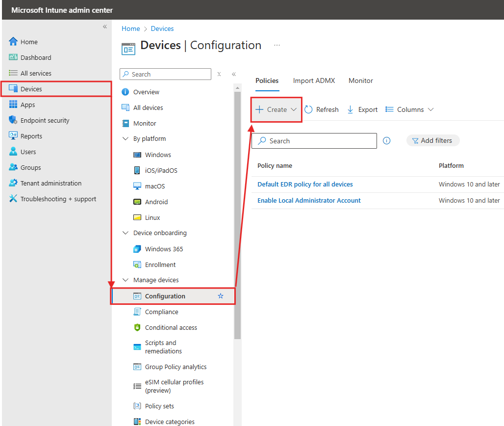Collapse the Device onboarding section
This screenshot has height=426, width=504.
[x=126, y=233]
